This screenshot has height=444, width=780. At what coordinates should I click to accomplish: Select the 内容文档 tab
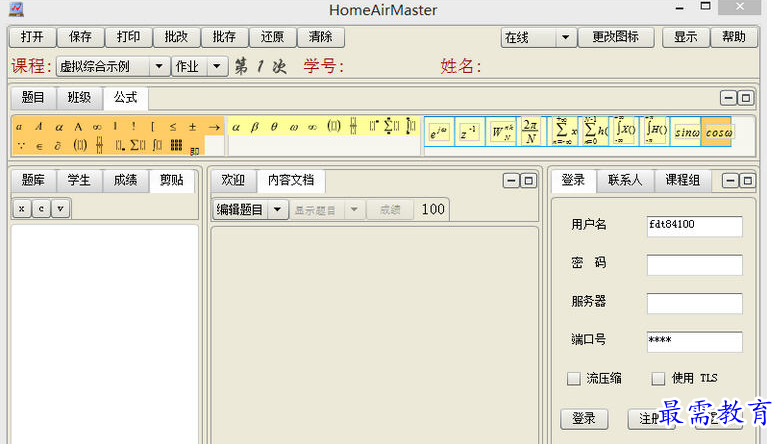(291, 180)
